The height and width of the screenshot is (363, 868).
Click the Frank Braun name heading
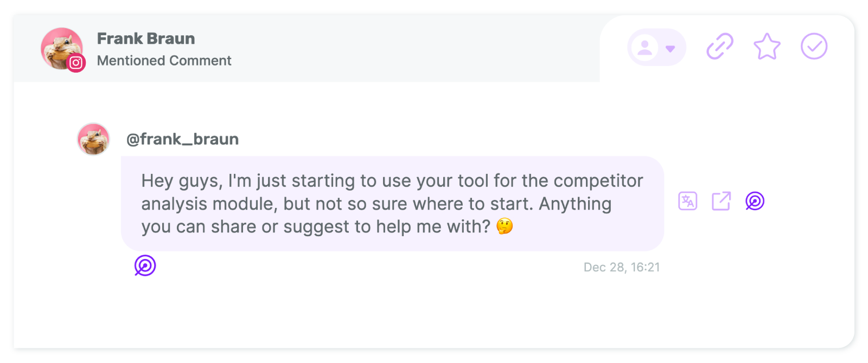coord(146,38)
